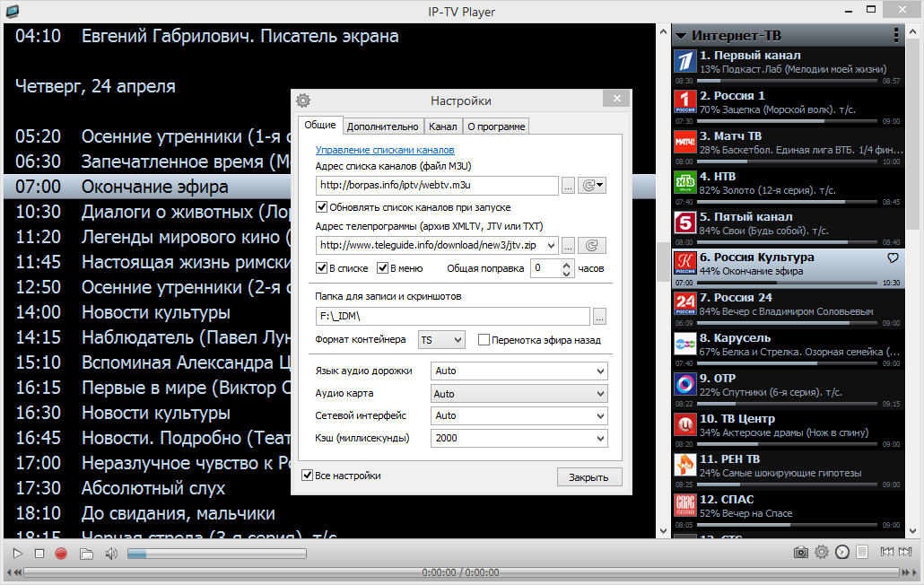Image resolution: width=924 pixels, height=585 pixels.
Task: Open the Формат контейнера TS dropdown
Action: click(442, 340)
